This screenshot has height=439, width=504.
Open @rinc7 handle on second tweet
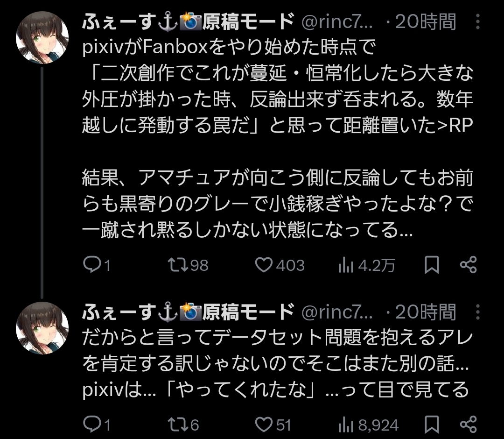click(x=337, y=312)
